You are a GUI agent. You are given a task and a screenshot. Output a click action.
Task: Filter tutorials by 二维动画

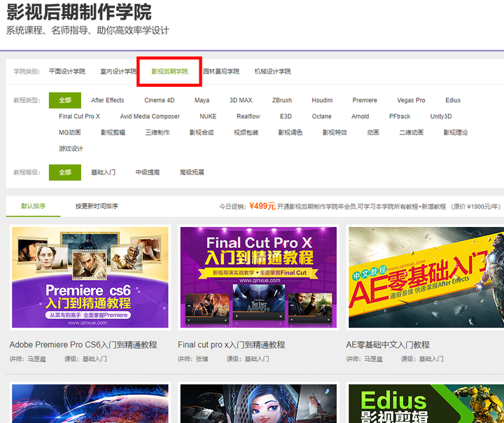tap(411, 132)
